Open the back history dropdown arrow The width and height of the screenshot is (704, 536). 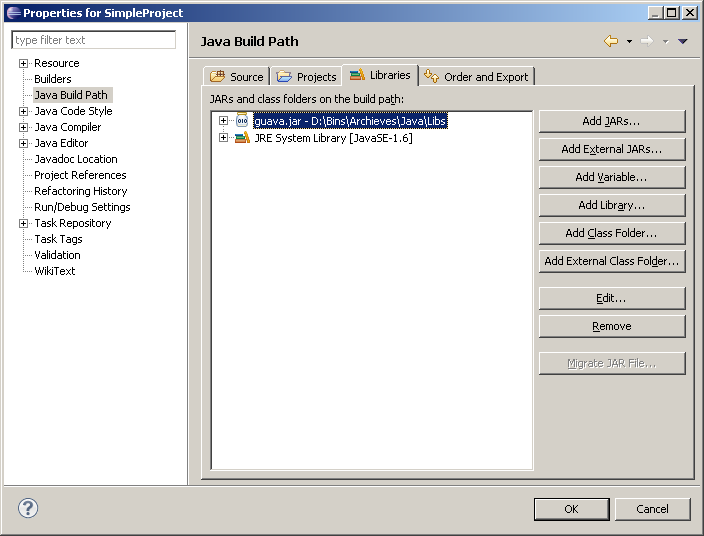coord(629,42)
